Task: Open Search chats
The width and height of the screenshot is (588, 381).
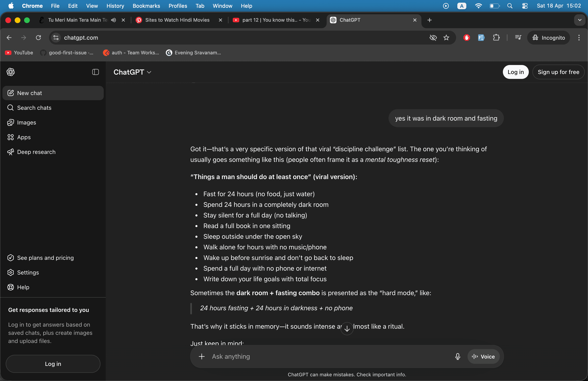Action: click(x=53, y=108)
